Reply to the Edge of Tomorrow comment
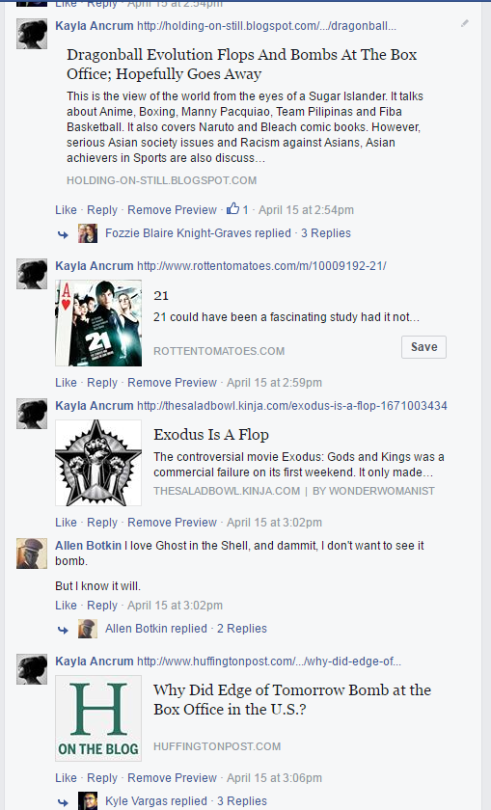This screenshot has height=810, width=491. [x=102, y=777]
